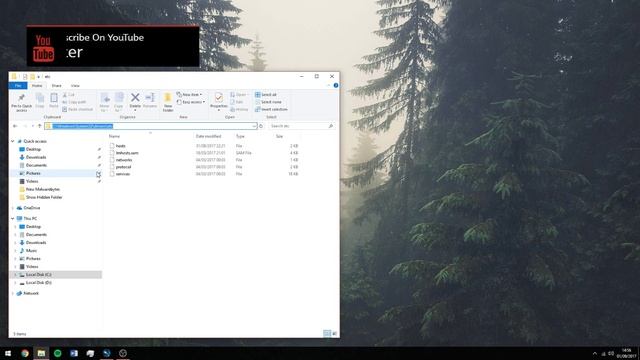Open the File tab
Screen dimensions: 640x360
18,86
